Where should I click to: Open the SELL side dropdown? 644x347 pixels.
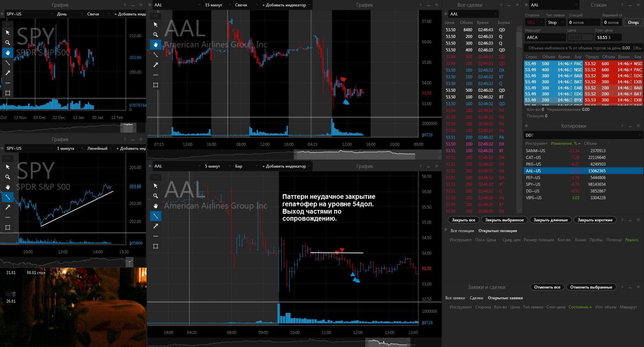[534, 23]
